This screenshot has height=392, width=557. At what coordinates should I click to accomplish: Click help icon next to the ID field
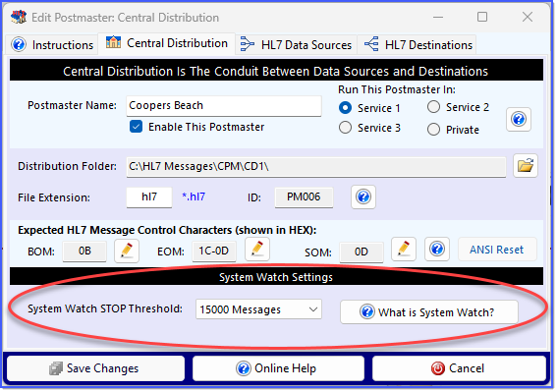(x=363, y=196)
